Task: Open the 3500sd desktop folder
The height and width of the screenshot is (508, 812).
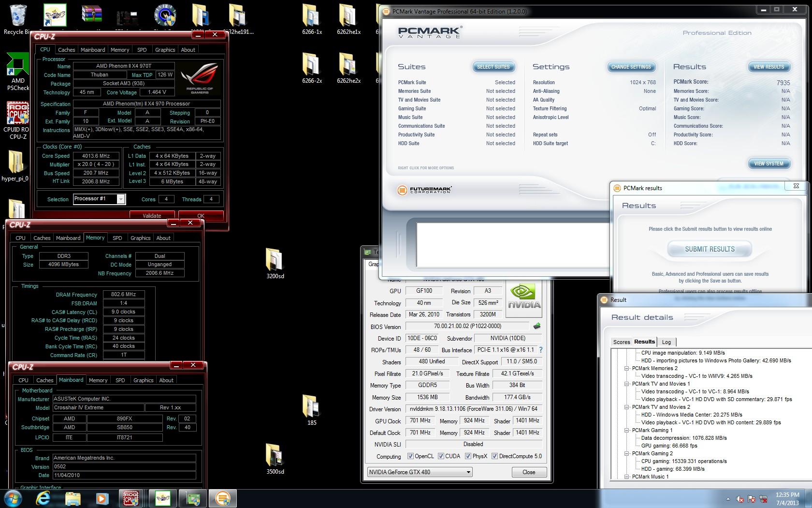Action: click(275, 459)
